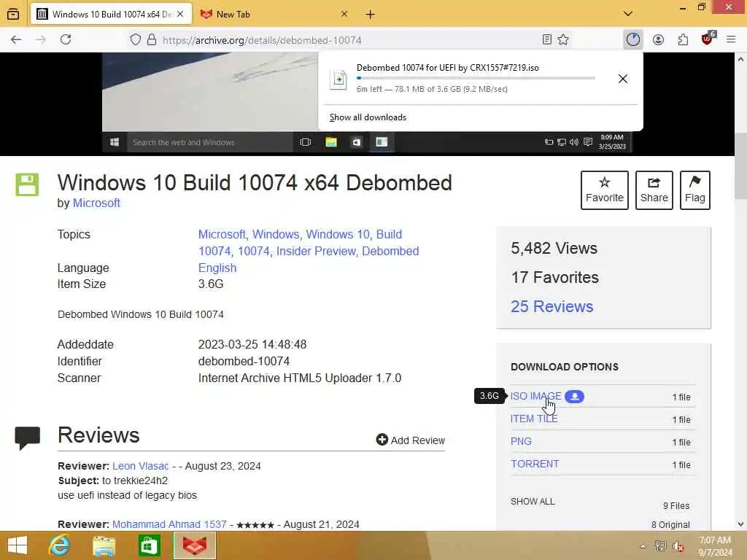Open the uBlock Origin extension icon

point(708,39)
